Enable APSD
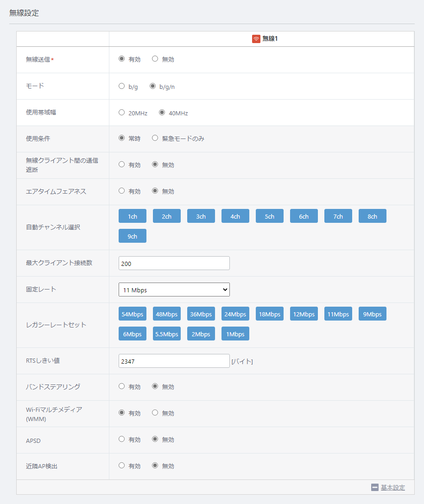424x504 pixels. tap(121, 439)
